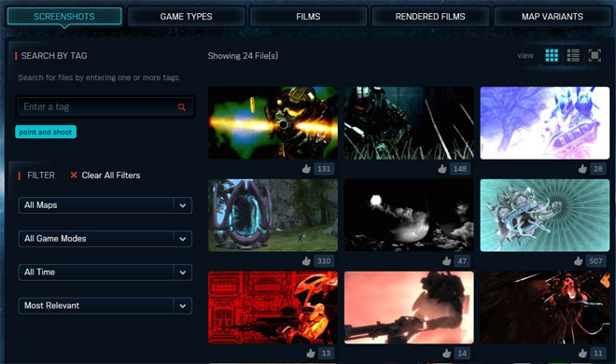Click the 507 like count
This screenshot has width=616, height=364.
coord(595,261)
